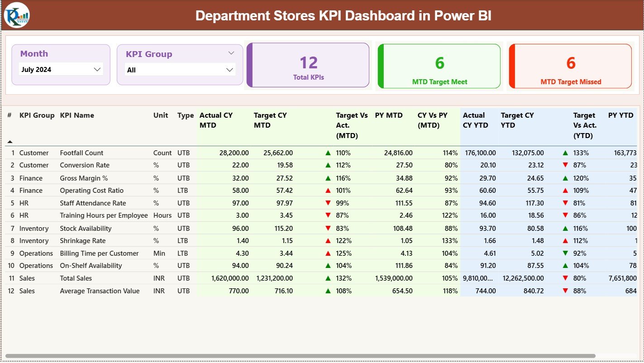Click the green up-arrow beside Footfall Count 110%

329,153
